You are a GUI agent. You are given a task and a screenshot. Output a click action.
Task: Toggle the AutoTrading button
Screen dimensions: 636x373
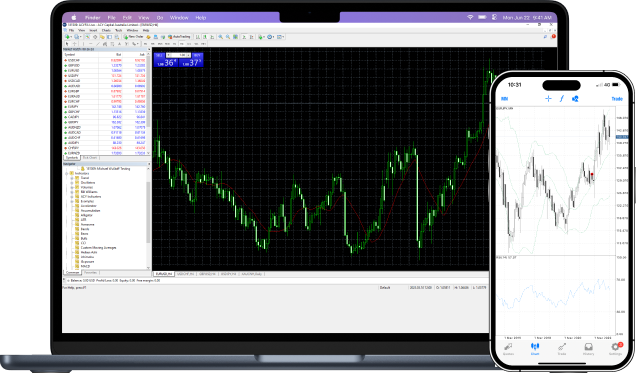point(179,37)
